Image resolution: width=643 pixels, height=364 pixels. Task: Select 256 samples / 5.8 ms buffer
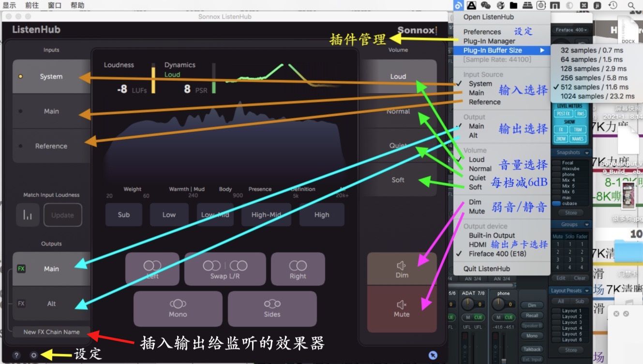(598, 78)
